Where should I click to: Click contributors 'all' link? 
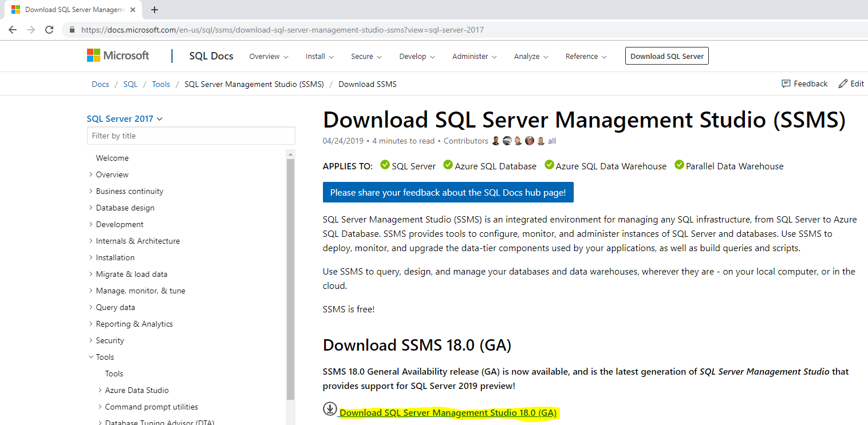tap(552, 141)
